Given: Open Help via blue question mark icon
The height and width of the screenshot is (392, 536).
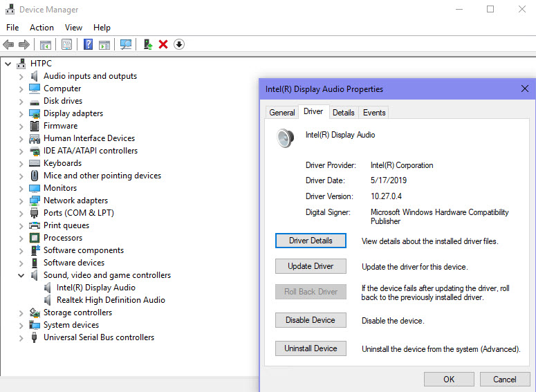Looking at the screenshot, I should (x=89, y=44).
